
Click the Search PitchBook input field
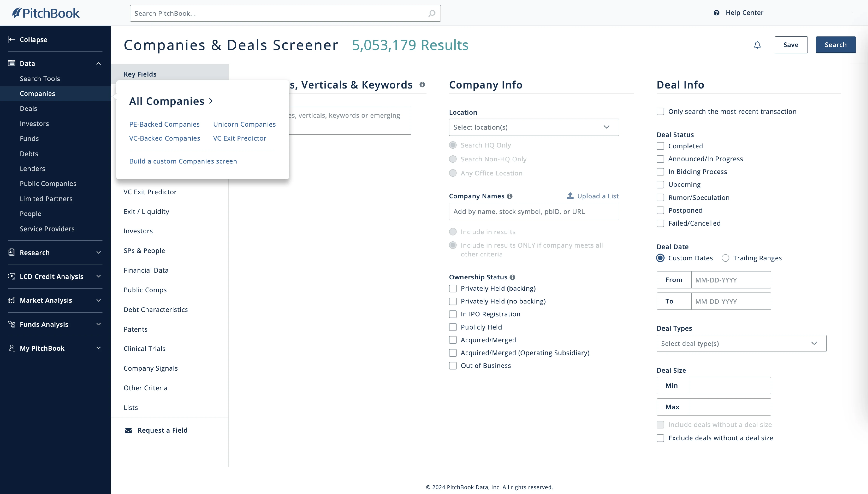[x=285, y=13]
